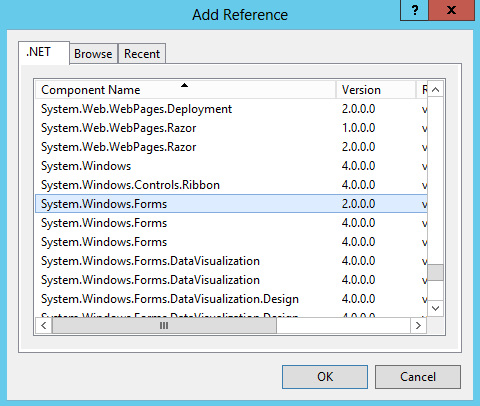Open the Recent tab
480x406 pixels.
(x=142, y=54)
